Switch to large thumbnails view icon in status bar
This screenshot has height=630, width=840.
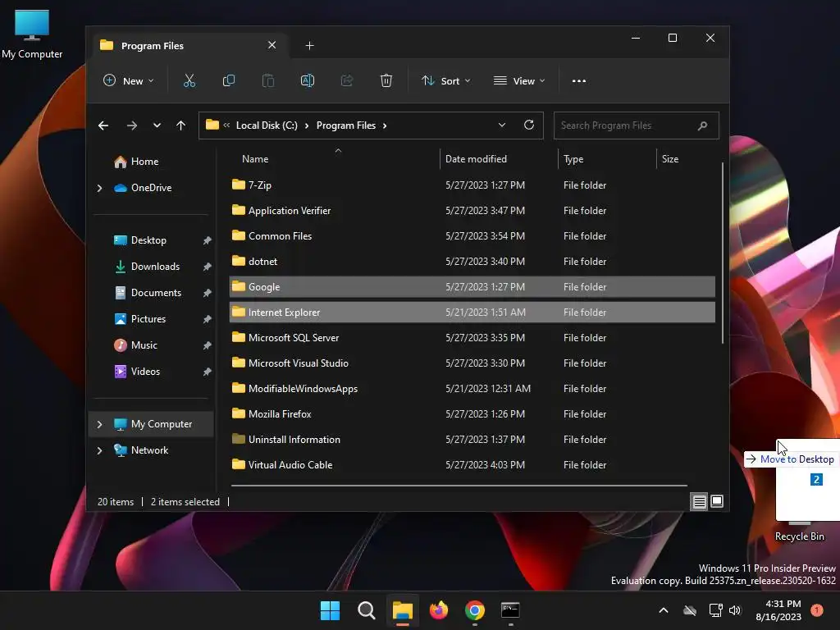point(717,501)
